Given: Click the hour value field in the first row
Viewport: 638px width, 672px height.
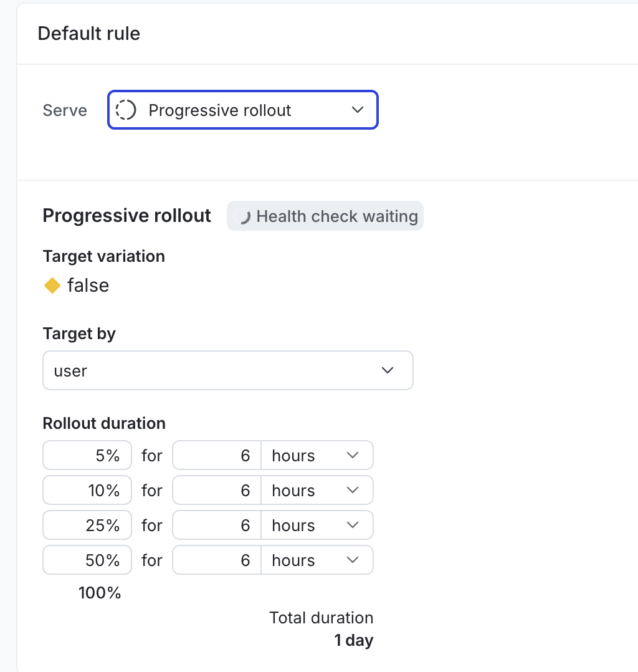Looking at the screenshot, I should click(x=216, y=455).
